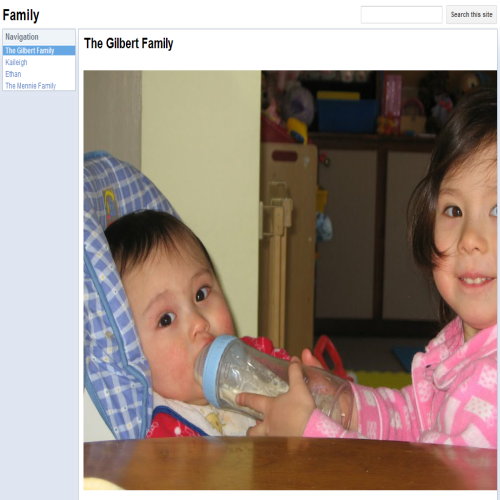
Task: Click the wooden table in the photo
Action: tap(290, 463)
